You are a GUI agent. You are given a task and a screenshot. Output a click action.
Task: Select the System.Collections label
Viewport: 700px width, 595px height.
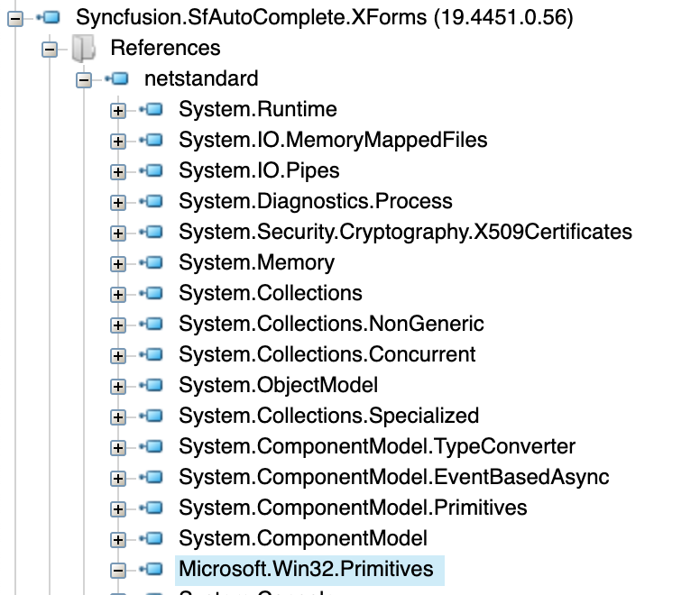click(271, 294)
